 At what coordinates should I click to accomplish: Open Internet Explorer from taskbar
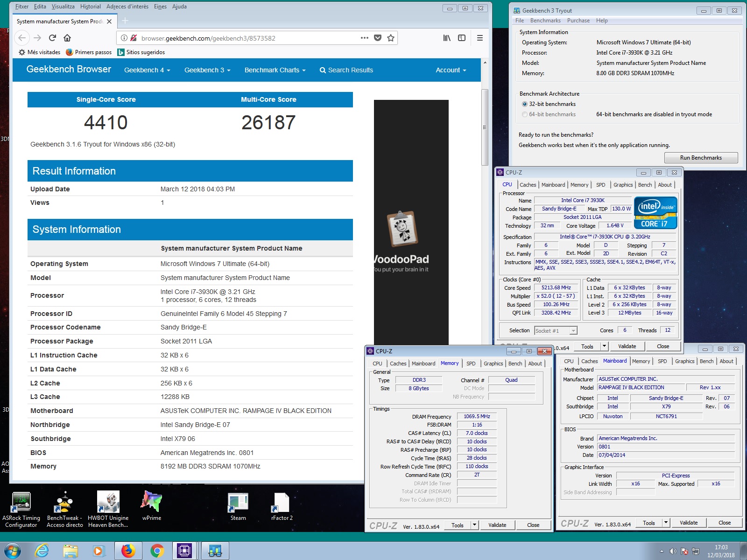(42, 551)
